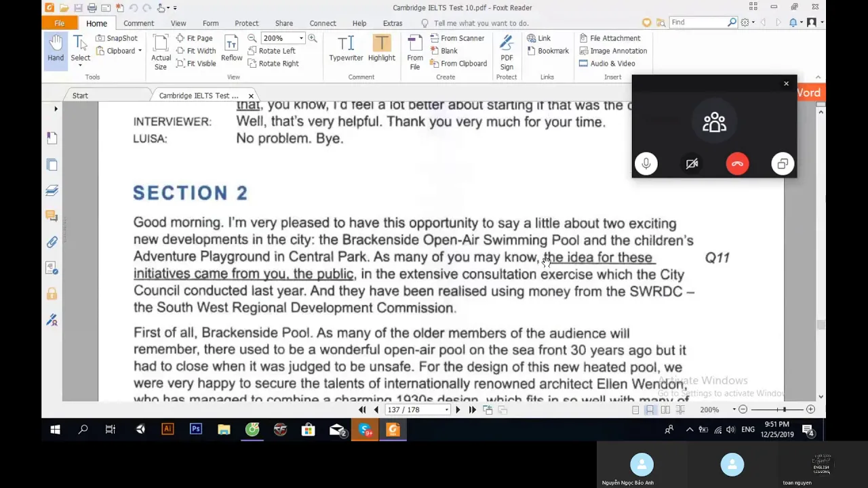Click Fit Width
The height and width of the screenshot is (488, 868).
point(196,51)
